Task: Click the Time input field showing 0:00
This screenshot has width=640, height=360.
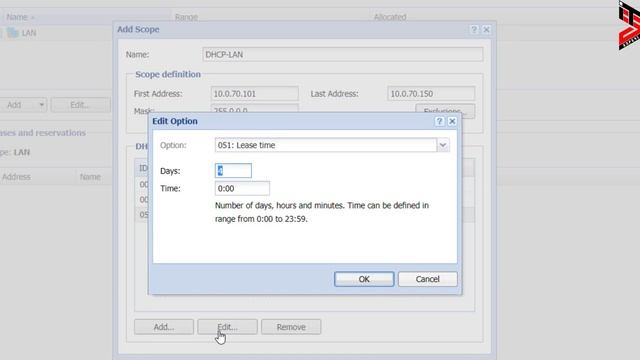Action: coord(242,189)
